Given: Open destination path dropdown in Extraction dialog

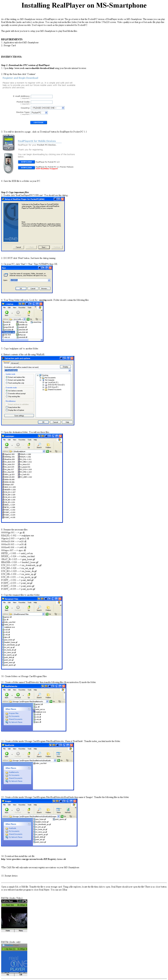Looking at the screenshot, I should point(70,371).
